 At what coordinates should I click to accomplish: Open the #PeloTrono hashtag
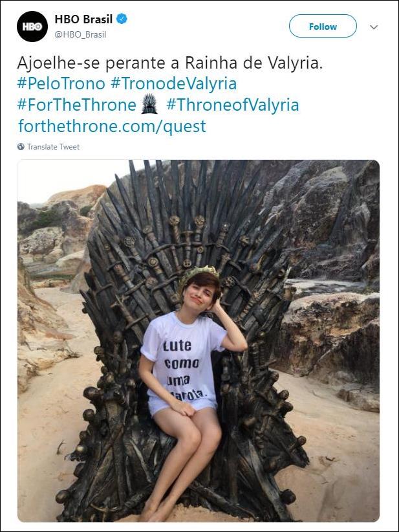click(x=61, y=83)
